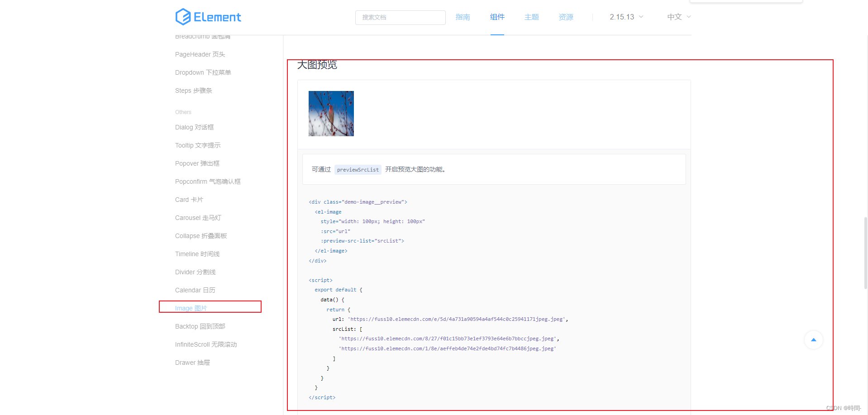This screenshot has width=868, height=415.
Task: Click the url string ending in 25941171jpeg.jpeg
Action: pyautogui.click(x=457, y=319)
